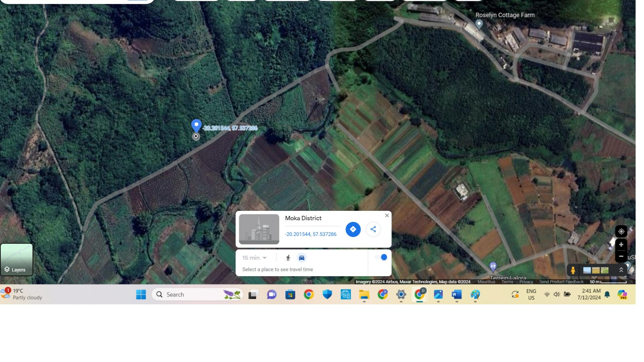Click Send Product Feedback link
644x362 pixels.
561,282
